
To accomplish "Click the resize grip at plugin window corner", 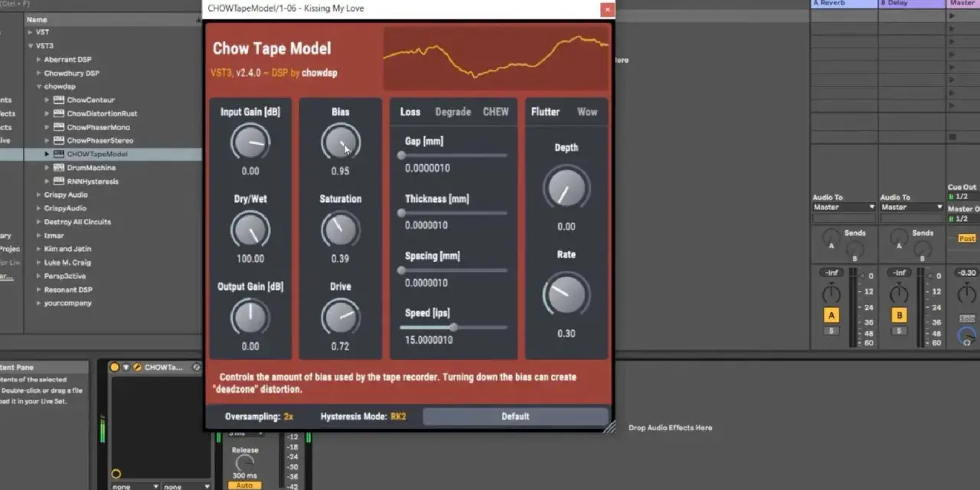I will click(x=609, y=428).
